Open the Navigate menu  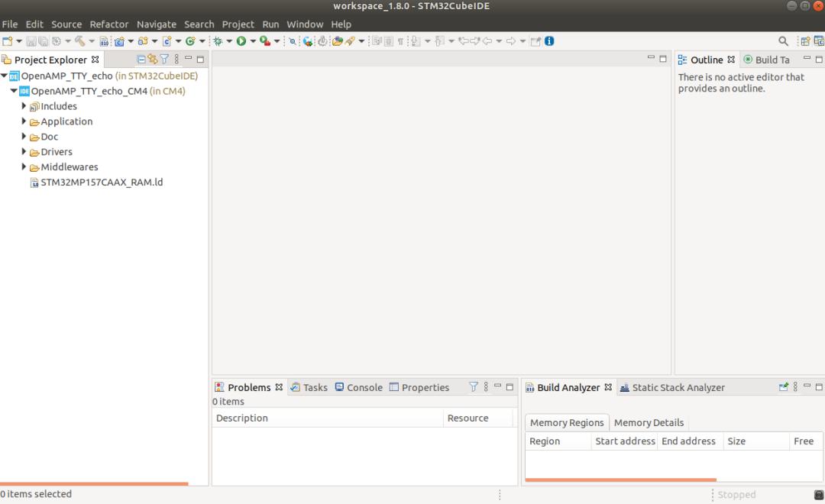coord(157,24)
